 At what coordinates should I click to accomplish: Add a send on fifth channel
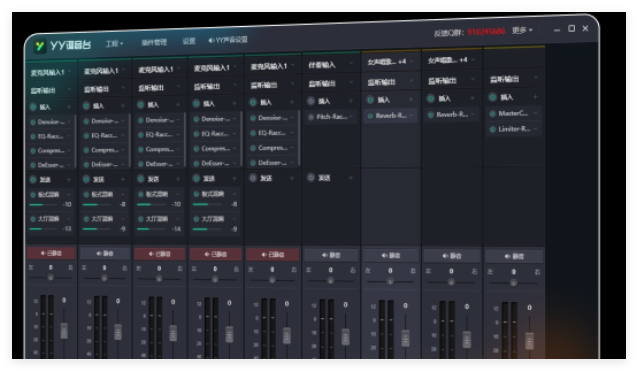[292, 178]
